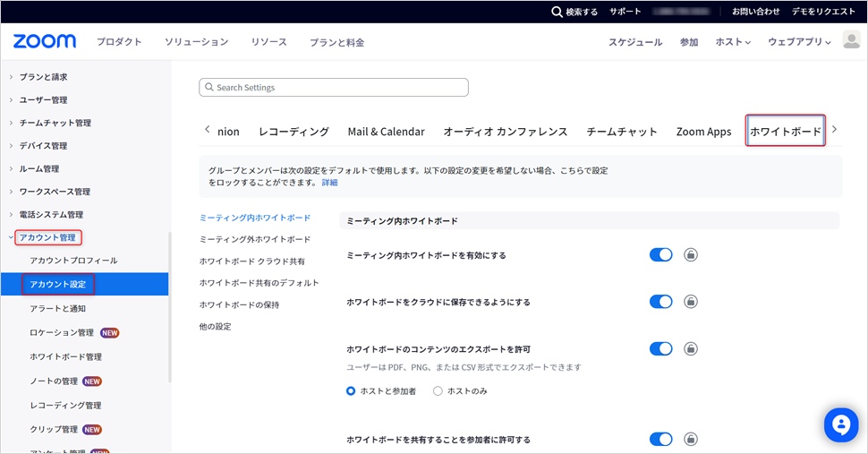
Task: Open ホワイトボード管理 in sidebar
Action: pyautogui.click(x=65, y=357)
